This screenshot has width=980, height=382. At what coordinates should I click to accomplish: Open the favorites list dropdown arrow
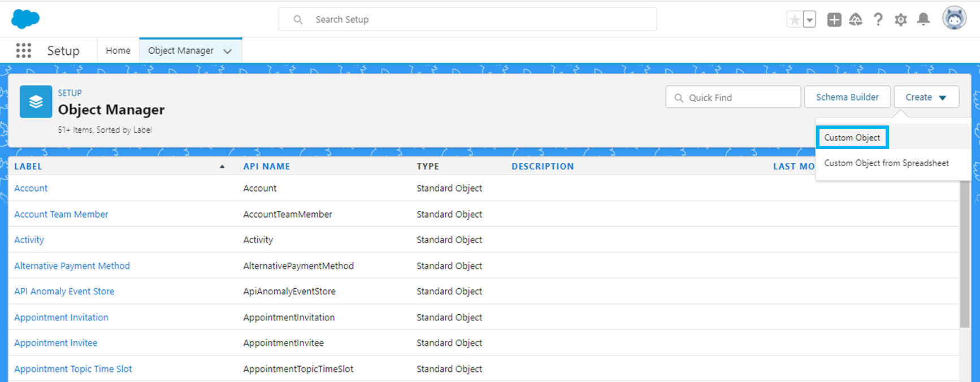[809, 20]
